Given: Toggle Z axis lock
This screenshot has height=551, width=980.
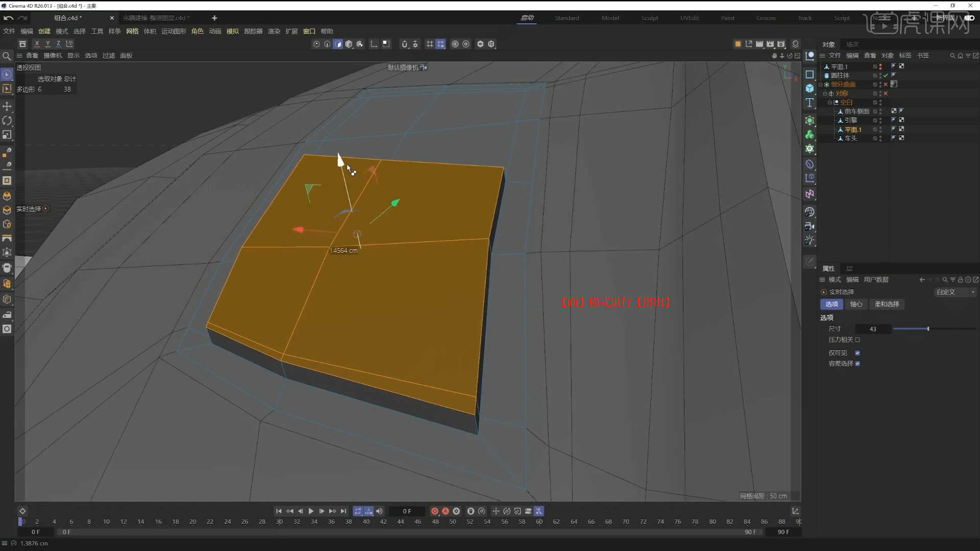Looking at the screenshot, I should point(58,44).
